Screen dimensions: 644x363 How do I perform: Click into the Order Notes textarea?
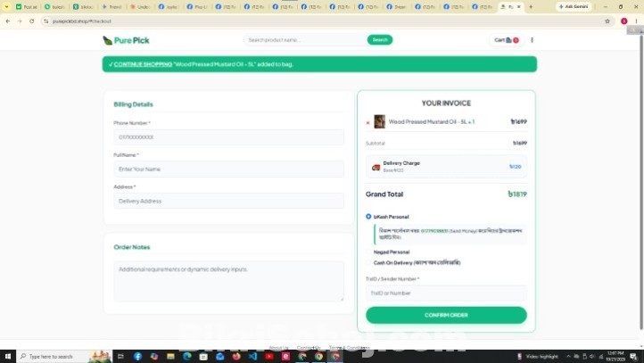tap(228, 281)
